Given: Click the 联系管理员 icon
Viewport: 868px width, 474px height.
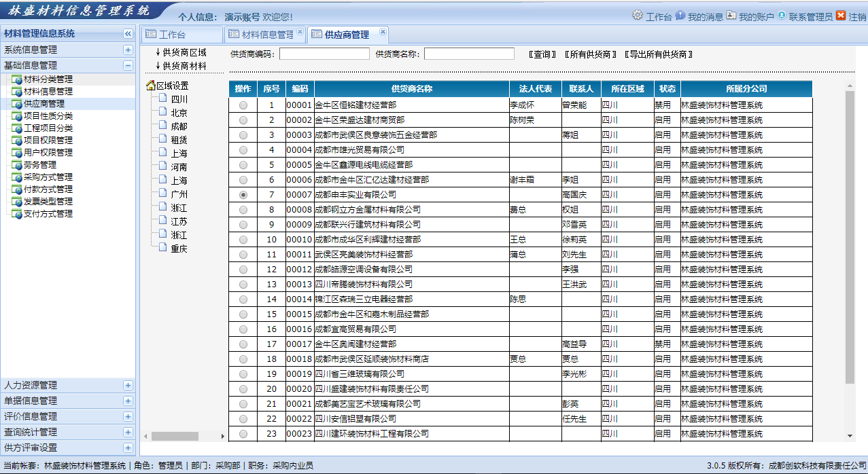Looking at the screenshot, I should pos(782,16).
